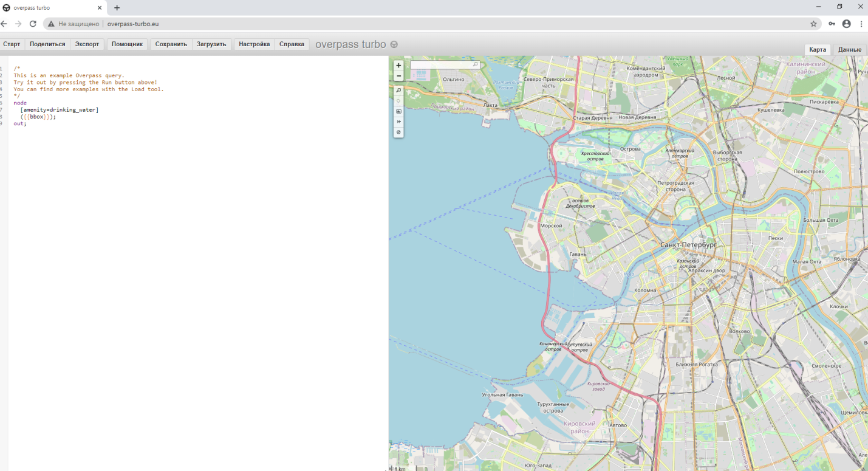Click the Петроградская сторона map label
This screenshot has height=471, width=868.
coord(675,185)
